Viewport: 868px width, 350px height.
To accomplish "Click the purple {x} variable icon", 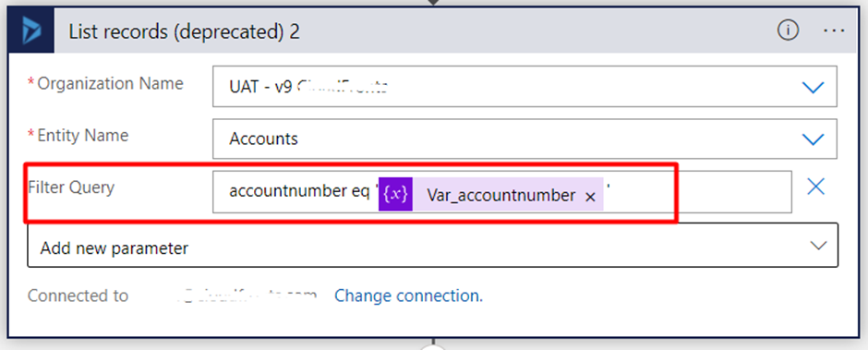I will (396, 194).
